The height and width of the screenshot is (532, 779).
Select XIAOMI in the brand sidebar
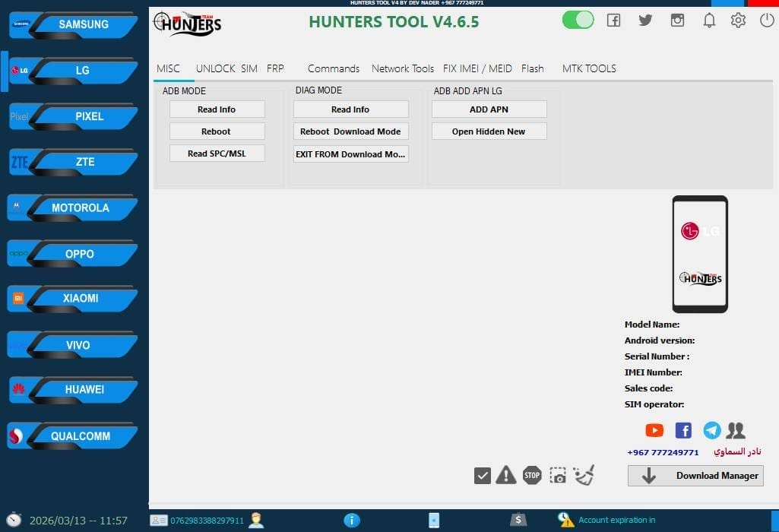[72, 299]
